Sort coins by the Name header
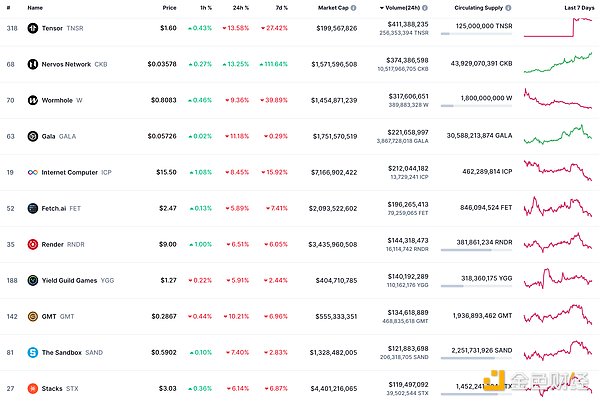The image size is (600, 402). tap(35, 7)
